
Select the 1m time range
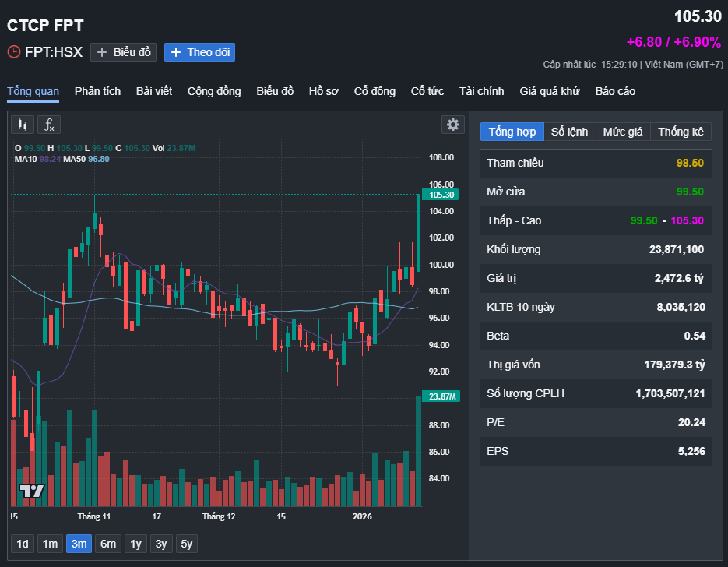click(x=50, y=544)
